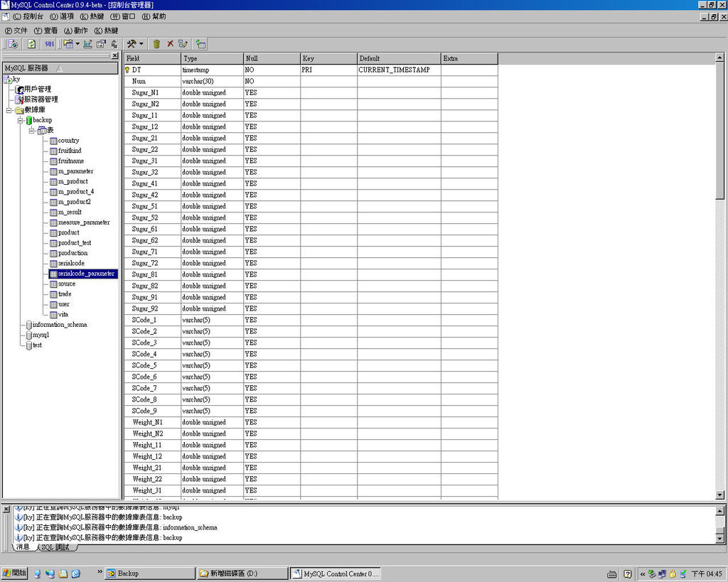Viewport: 728px width, 582px height.
Task: Collapse the 數據庫 tree node
Action: coord(9,110)
